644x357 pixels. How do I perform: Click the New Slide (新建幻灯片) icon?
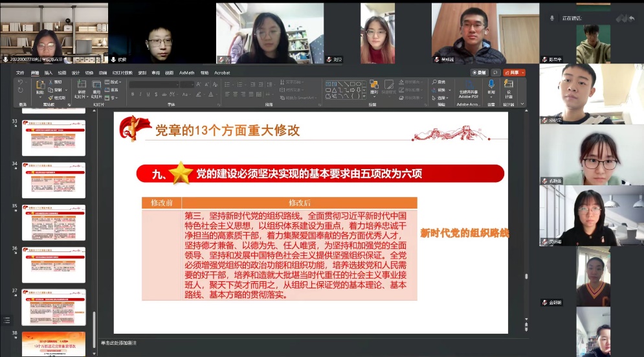tap(82, 86)
